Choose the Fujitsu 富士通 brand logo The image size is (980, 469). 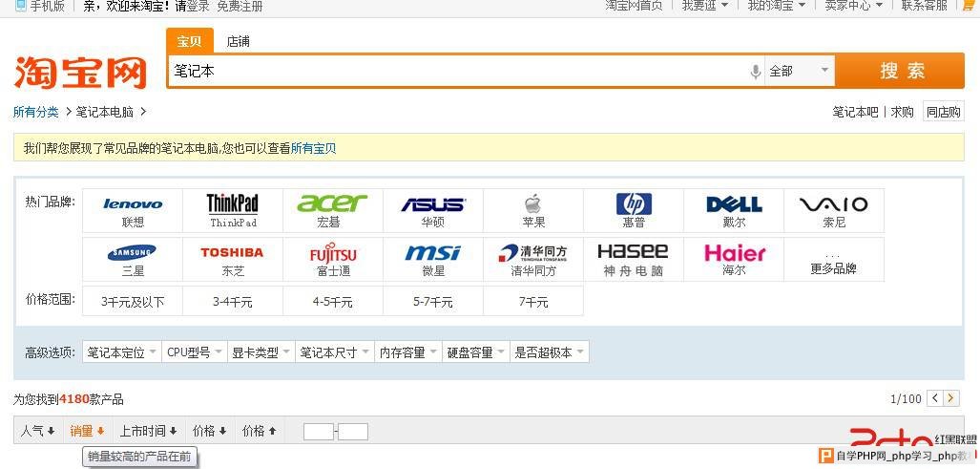pos(333,252)
